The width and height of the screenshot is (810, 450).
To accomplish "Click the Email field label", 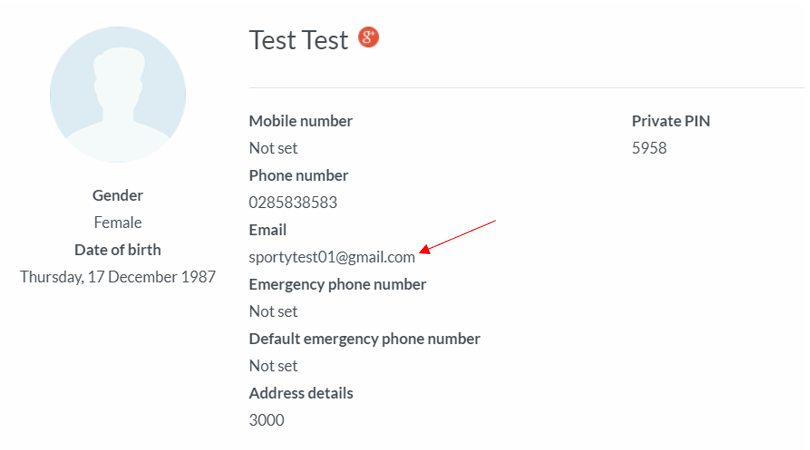I will 268,229.
